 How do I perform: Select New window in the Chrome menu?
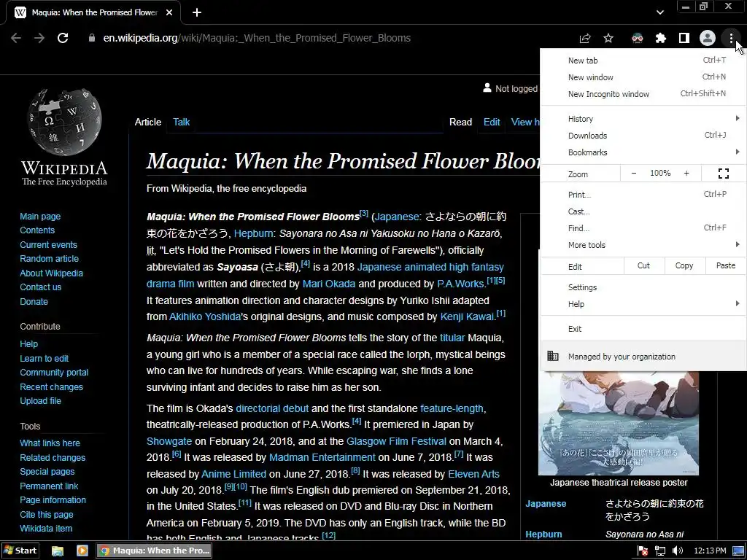[643, 77]
